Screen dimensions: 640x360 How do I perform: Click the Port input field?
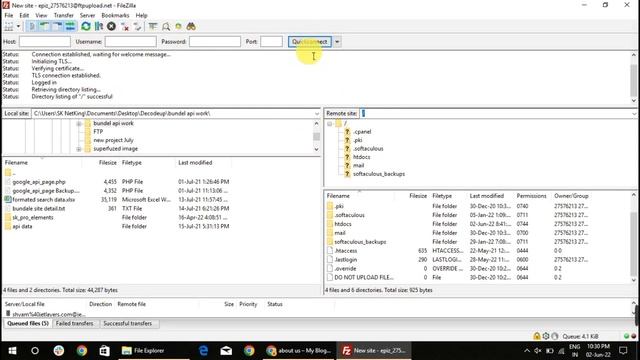pyautogui.click(x=271, y=42)
